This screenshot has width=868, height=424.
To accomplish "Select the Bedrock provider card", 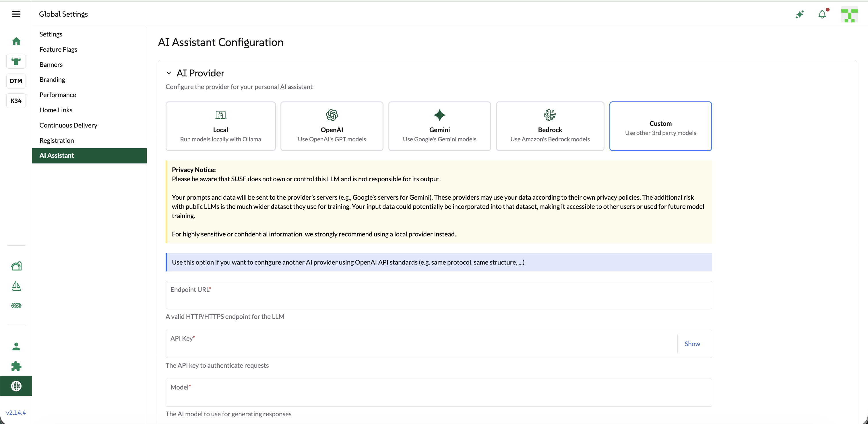I will tap(550, 126).
